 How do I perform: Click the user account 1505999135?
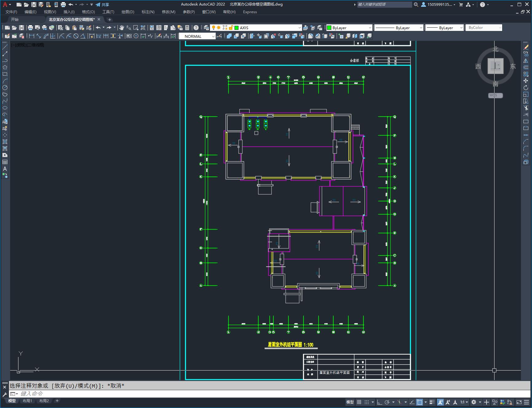tap(438, 5)
